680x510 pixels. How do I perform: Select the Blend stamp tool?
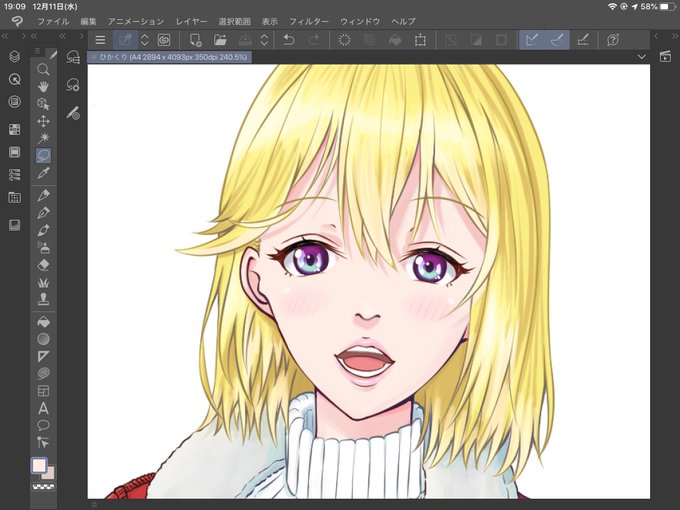43,299
